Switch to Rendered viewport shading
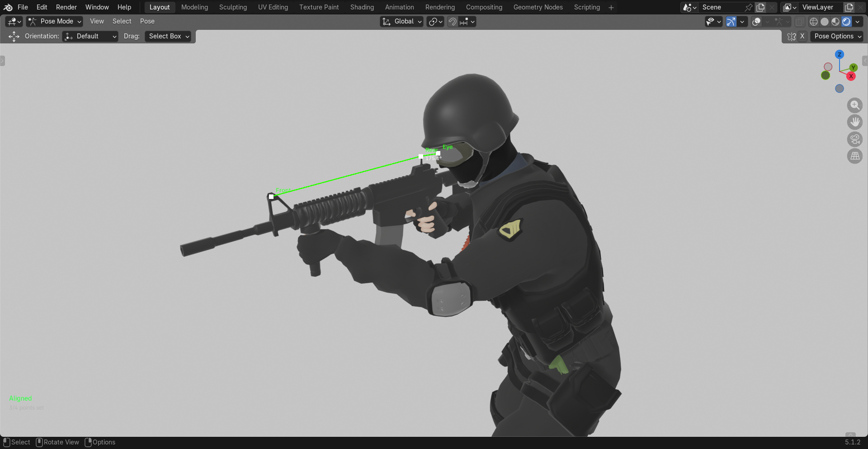Viewport: 868px width, 449px height. click(x=846, y=21)
